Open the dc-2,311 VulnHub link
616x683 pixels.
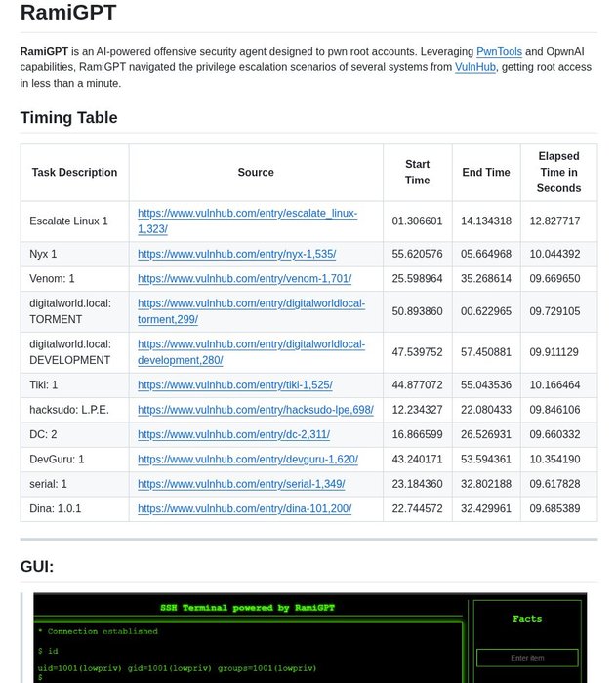click(x=233, y=435)
